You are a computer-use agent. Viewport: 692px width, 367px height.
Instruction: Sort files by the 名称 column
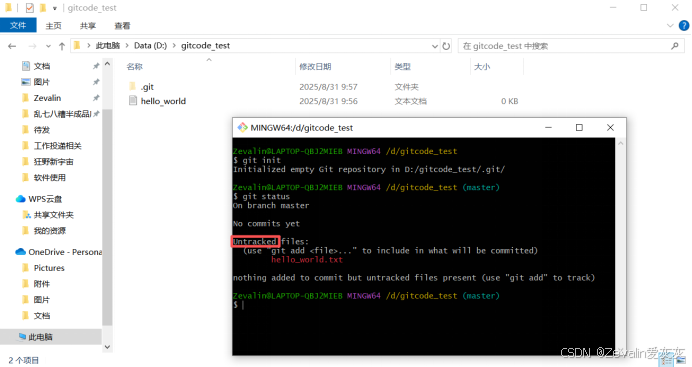click(x=135, y=67)
